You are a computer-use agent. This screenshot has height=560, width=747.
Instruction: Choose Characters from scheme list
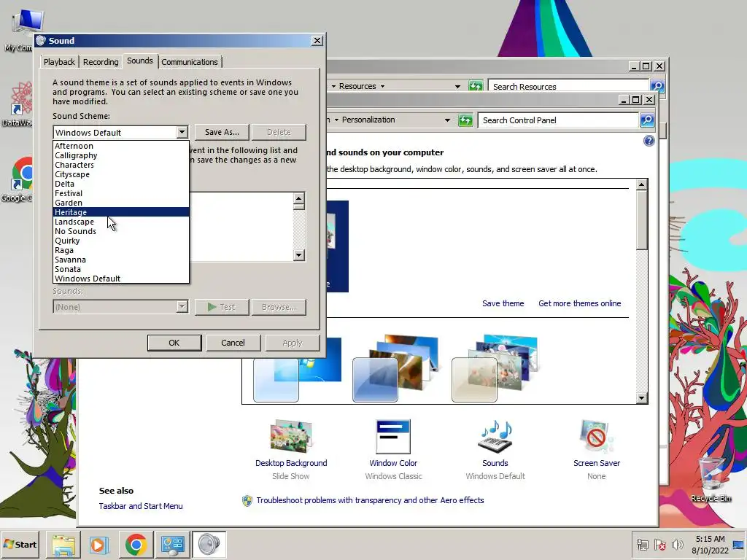pyautogui.click(x=121, y=166)
